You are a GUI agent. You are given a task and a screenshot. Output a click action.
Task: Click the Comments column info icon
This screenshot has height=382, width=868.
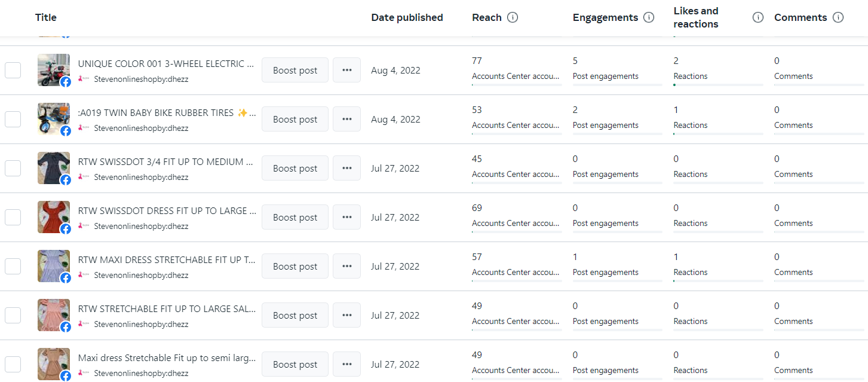[838, 17]
